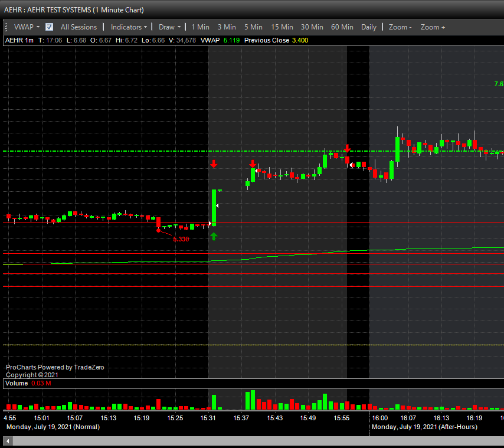
Task: Click the Normal session date label
Action: coord(53,427)
